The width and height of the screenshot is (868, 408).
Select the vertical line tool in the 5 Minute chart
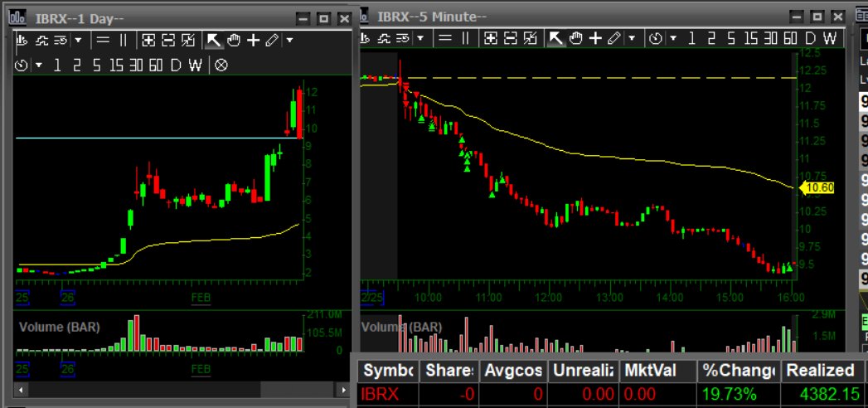tap(465, 38)
